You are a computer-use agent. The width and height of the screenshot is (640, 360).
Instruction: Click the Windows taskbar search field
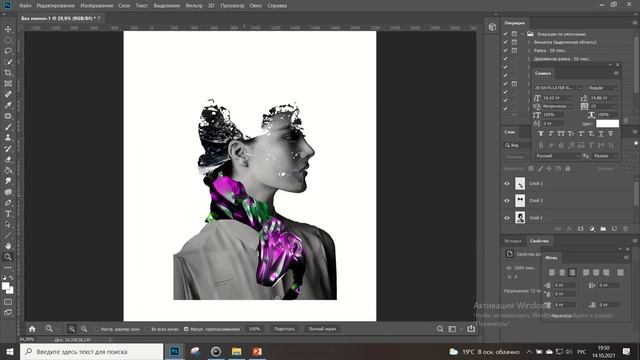[91, 351]
